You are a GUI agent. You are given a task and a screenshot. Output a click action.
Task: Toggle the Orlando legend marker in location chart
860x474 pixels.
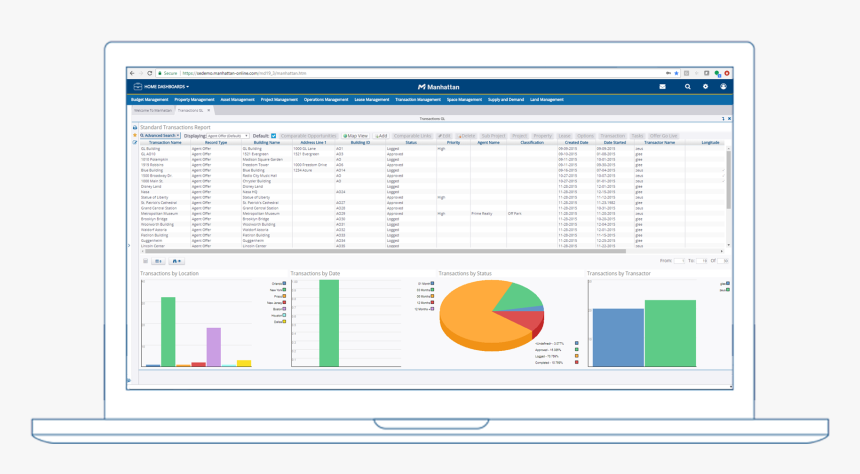tap(284, 284)
